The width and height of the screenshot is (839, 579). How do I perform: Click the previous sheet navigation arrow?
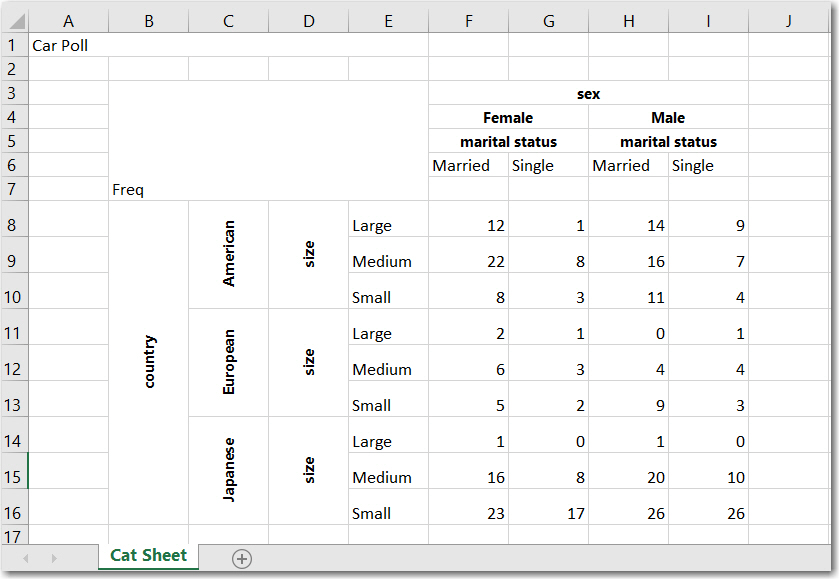click(26, 558)
